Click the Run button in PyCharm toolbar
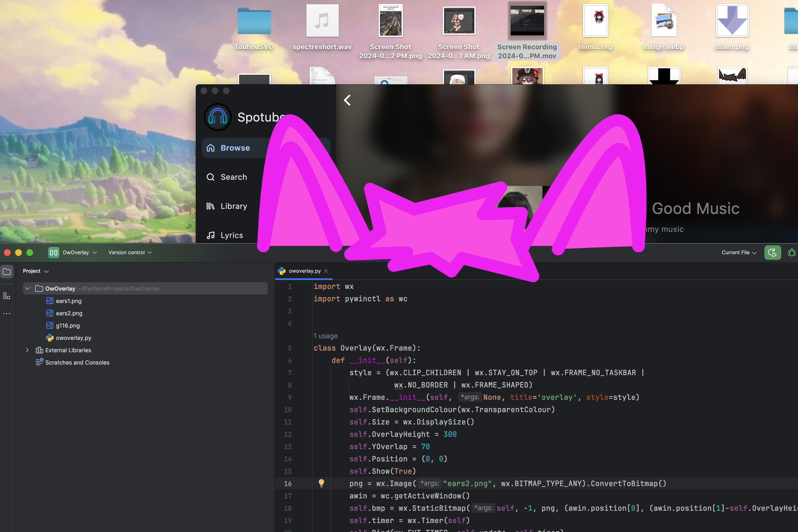This screenshot has height=532, width=798. click(772, 253)
